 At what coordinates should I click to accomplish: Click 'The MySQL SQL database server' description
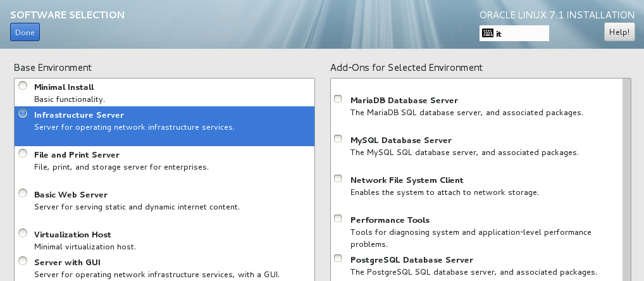[464, 153]
